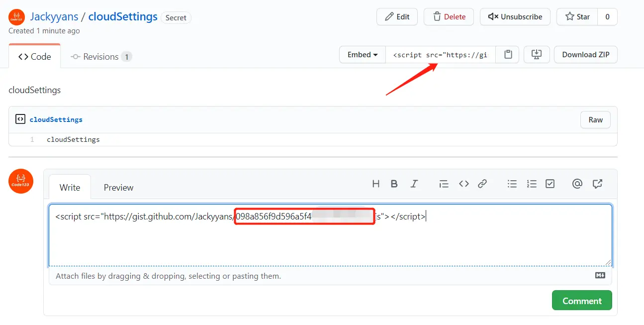
Task: Insert a bulleted list in comment
Action: click(x=512, y=184)
